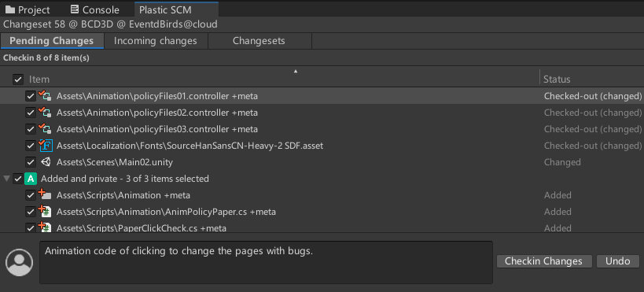Screen dimensions: 644x292
Task: Click the added folder icon for Scripts\Animation
Action: pyautogui.click(x=45, y=195)
